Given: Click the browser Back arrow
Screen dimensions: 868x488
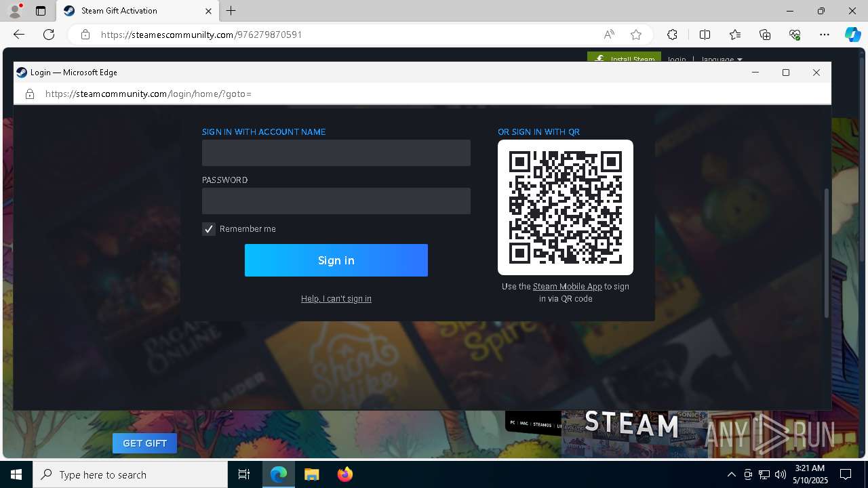Looking at the screenshot, I should 19,35.
